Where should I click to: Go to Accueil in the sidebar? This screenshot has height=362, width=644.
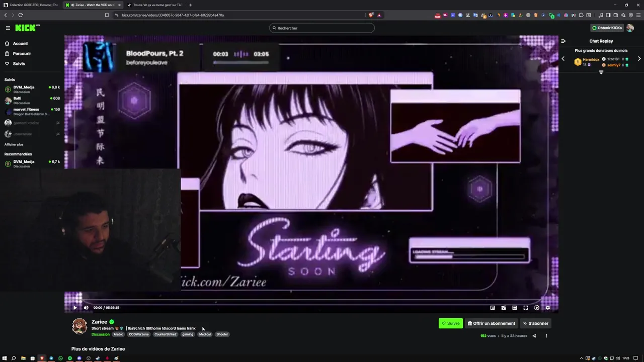click(16, 44)
